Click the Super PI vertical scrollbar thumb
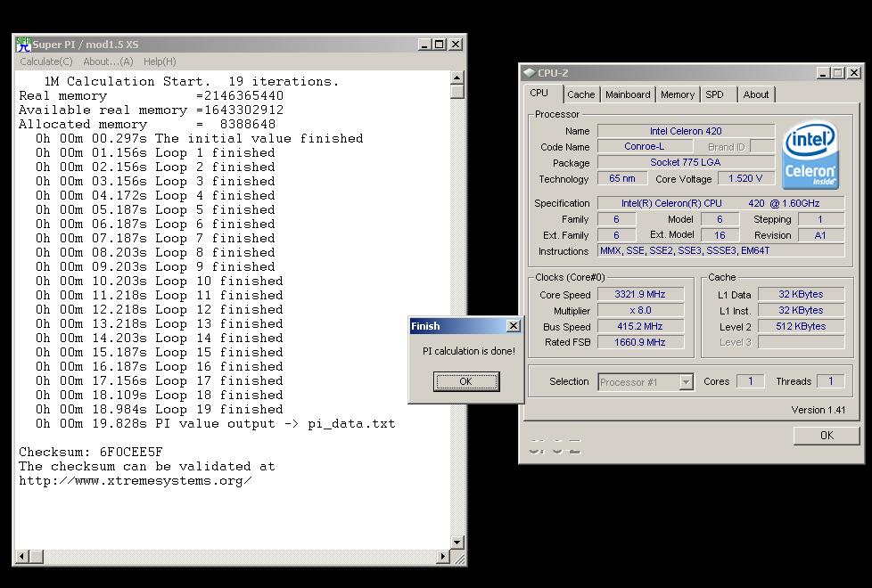This screenshot has width=872, height=588. coord(457,92)
